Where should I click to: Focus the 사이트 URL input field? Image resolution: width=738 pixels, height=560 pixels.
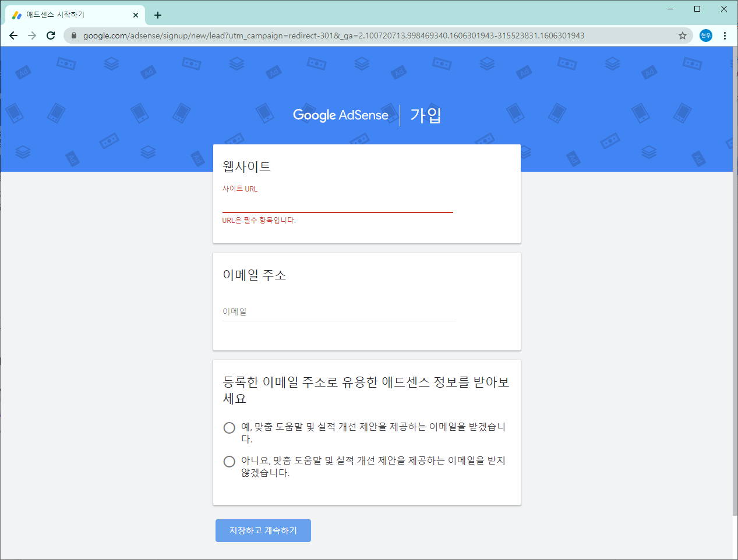pyautogui.click(x=338, y=204)
